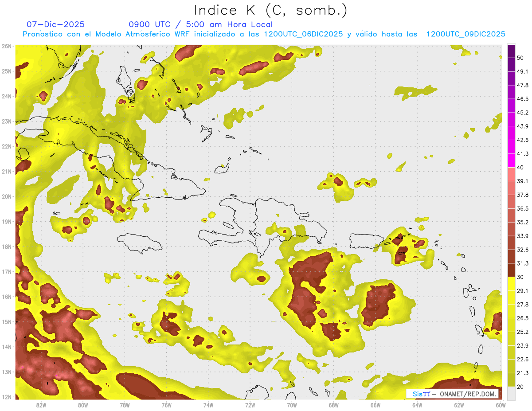Click the 'Pronostico con el Modelo Atmosferico WRF' subtitle line
Image resolution: width=532 pixels, height=411 pixels.
pos(264,34)
